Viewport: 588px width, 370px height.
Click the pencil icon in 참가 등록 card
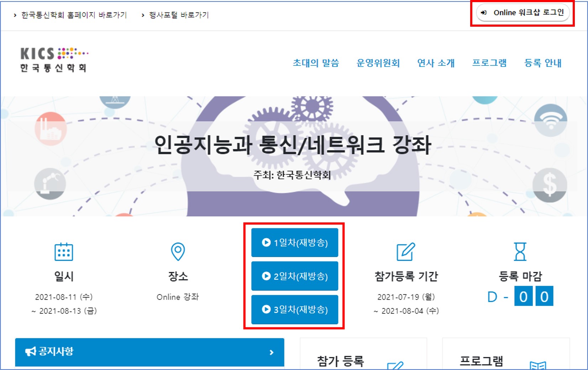[x=395, y=365]
